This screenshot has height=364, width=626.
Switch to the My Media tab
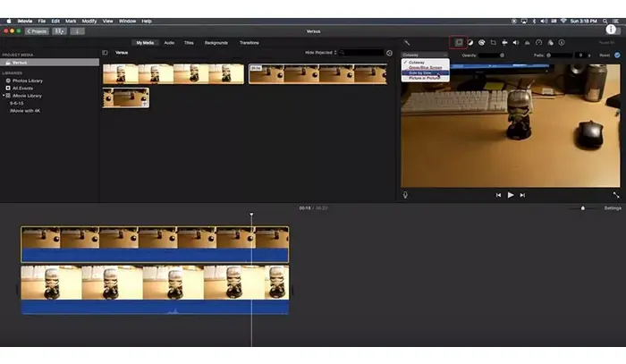[145, 43]
